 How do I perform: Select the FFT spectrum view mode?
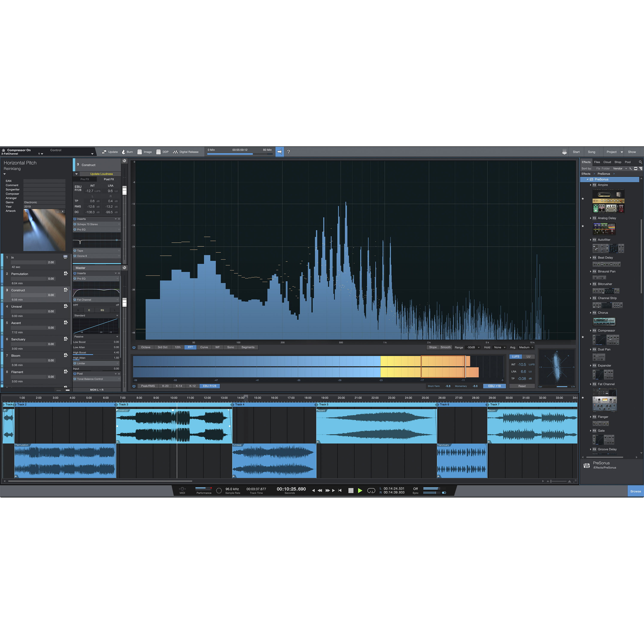(x=190, y=347)
